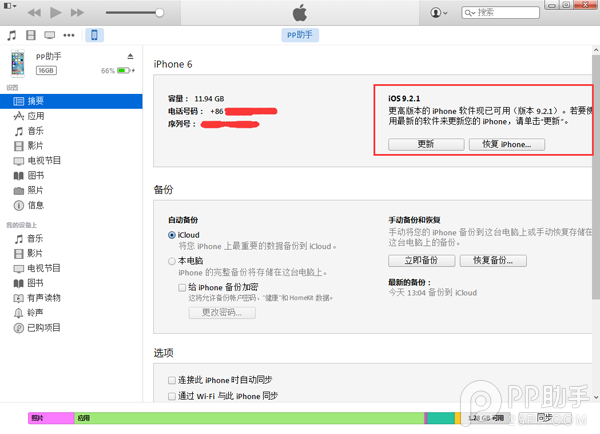Click the 恢复 iPhone... button
The width and height of the screenshot is (600, 434).
pos(507,144)
